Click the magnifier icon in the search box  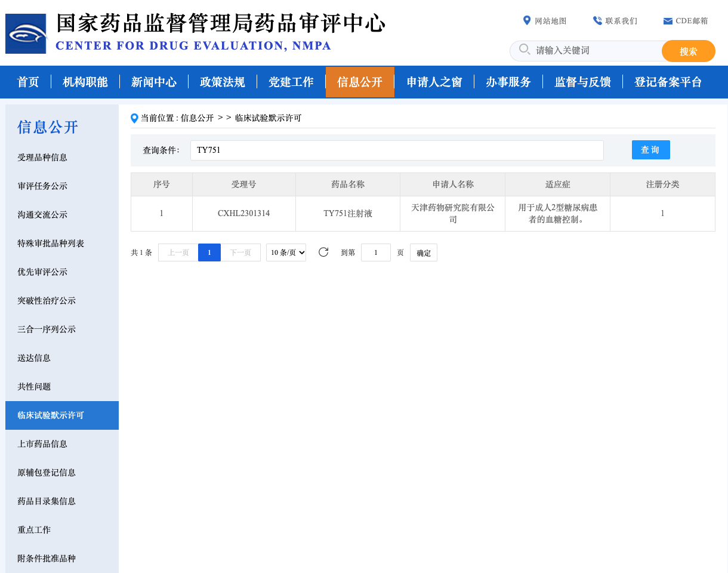click(x=525, y=50)
